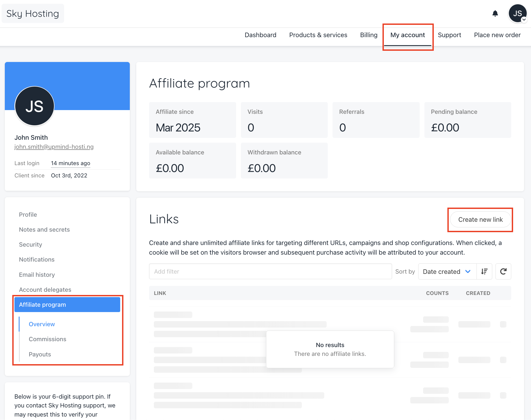Go to Security settings in sidebar
The height and width of the screenshot is (420, 531).
tap(30, 244)
